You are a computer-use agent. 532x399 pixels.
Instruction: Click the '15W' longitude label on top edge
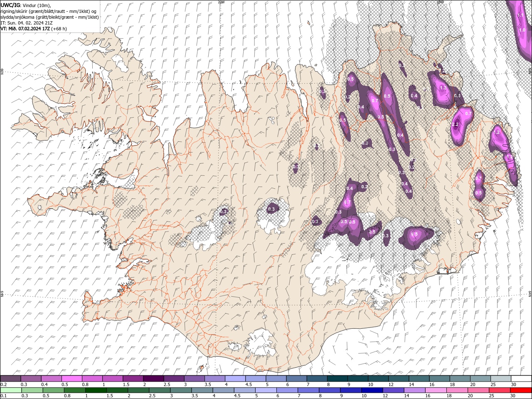[440, 2]
